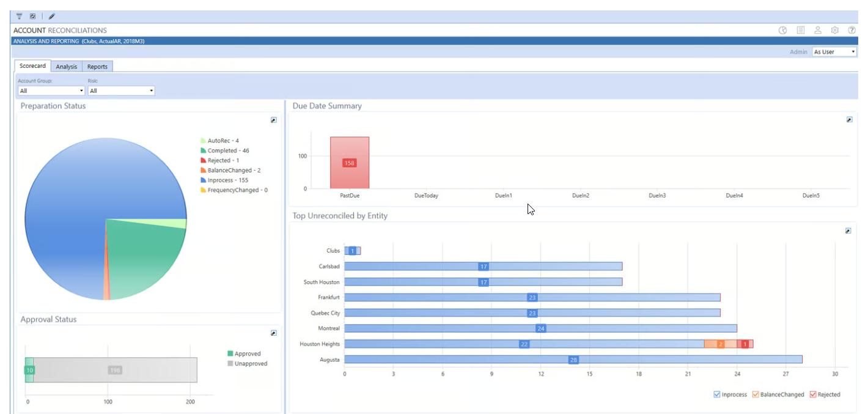The image size is (868, 414).
Task: Open the Account Group dropdown
Action: (51, 91)
